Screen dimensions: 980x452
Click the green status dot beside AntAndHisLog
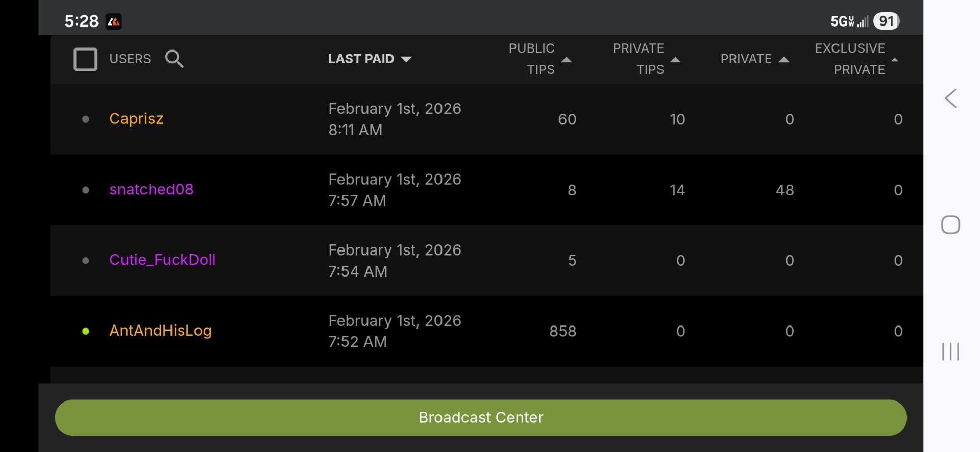(x=86, y=331)
